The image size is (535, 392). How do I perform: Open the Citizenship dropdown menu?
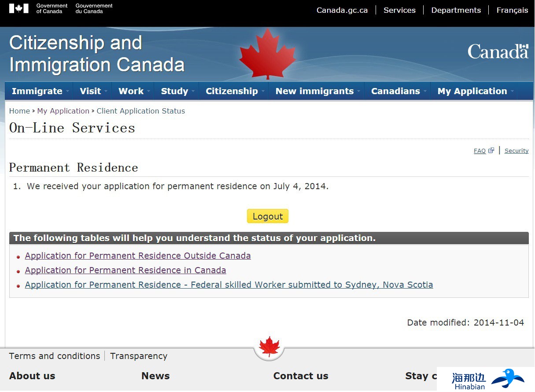click(x=233, y=91)
